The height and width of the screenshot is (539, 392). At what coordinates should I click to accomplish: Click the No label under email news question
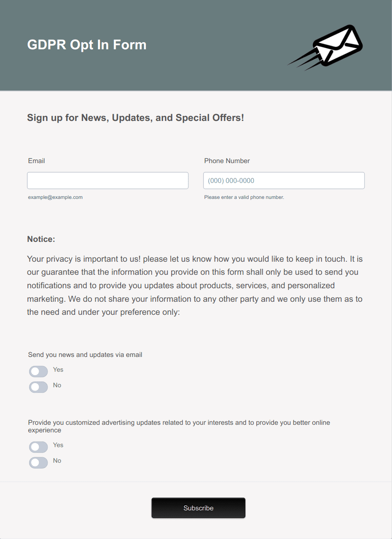57,385
